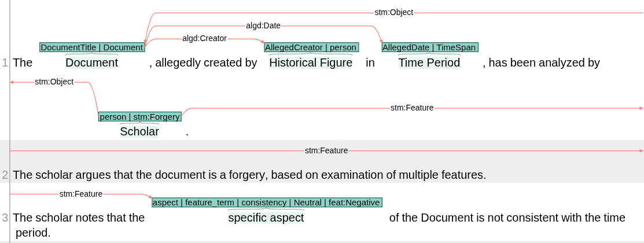The image size is (644, 243).
Task: Click the DocumentTitle | Document annotation label
Action: (x=92, y=47)
